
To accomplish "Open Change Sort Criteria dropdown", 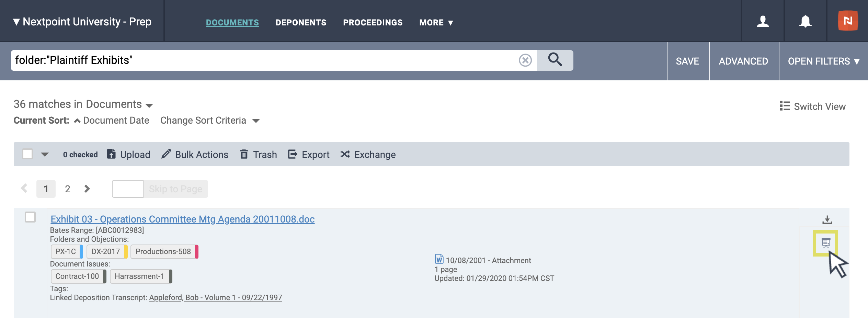I will (210, 121).
